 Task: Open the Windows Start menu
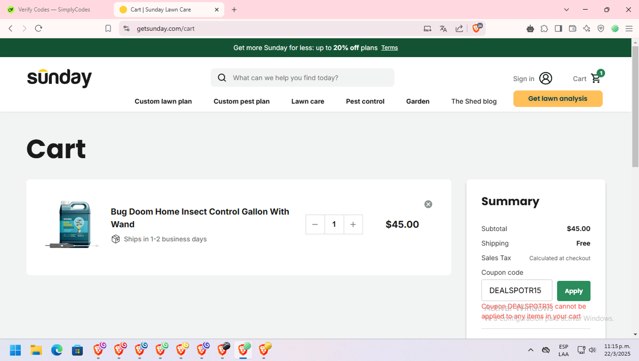pos(15,350)
